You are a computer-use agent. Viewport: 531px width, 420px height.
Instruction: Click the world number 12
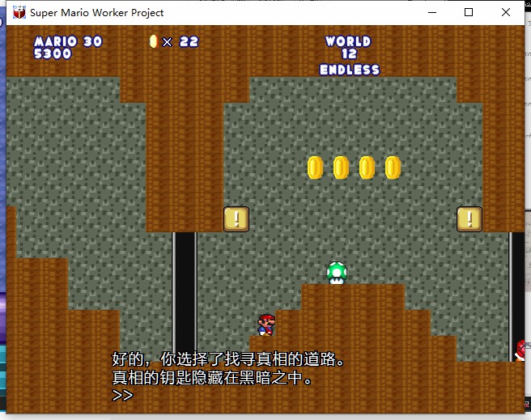(349, 53)
